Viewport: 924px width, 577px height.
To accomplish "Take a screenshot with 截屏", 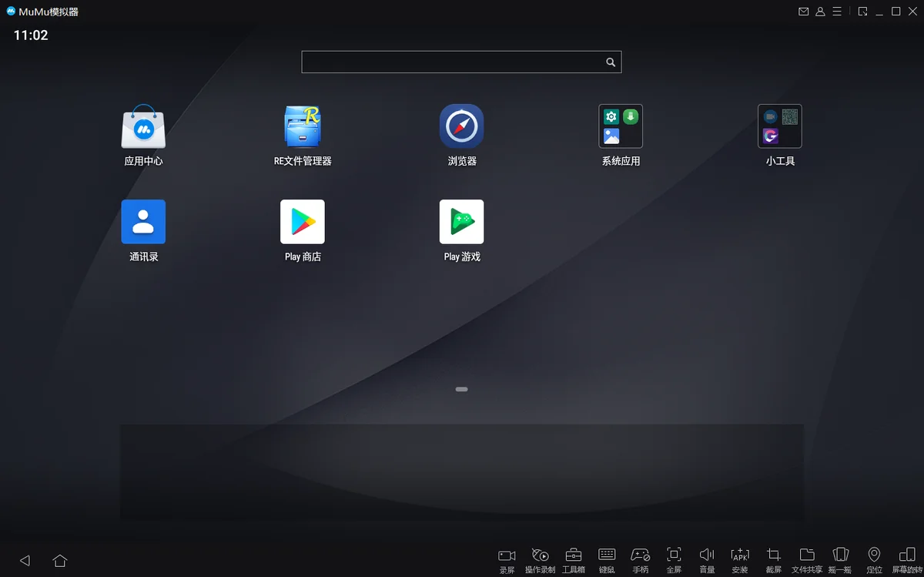I will [x=774, y=560].
